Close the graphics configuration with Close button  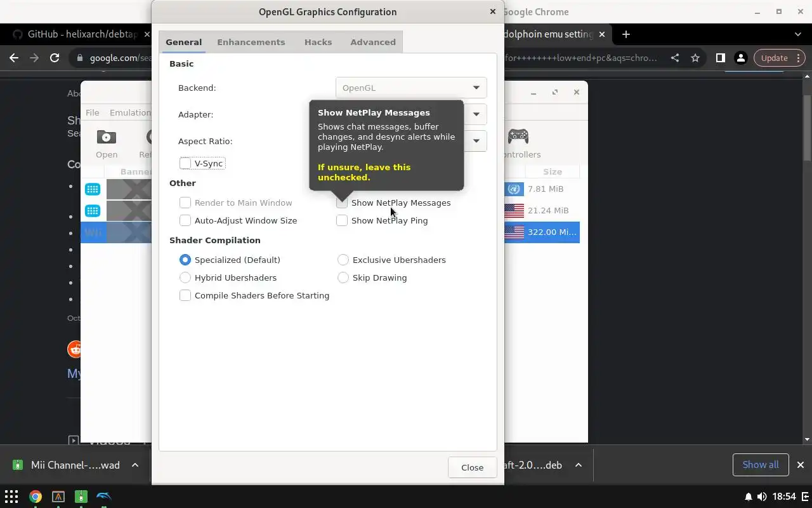pyautogui.click(x=472, y=467)
